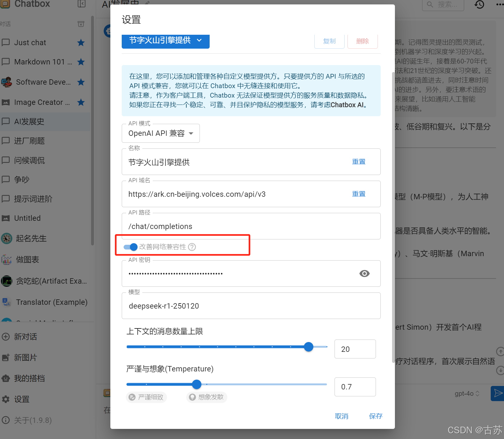
Task: Unstar the Image Creator conversation
Action: [81, 102]
